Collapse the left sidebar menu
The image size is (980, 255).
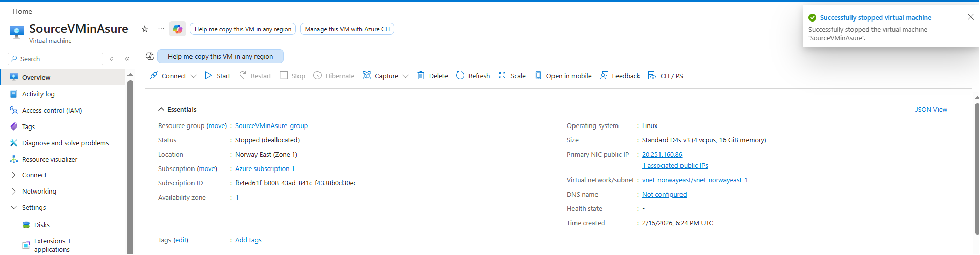click(127, 59)
